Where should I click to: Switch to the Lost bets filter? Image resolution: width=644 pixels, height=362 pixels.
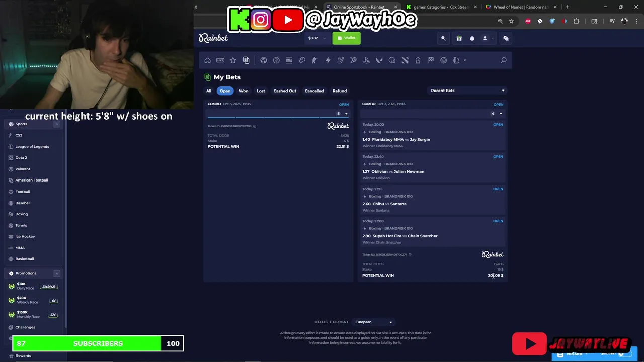[261, 91]
